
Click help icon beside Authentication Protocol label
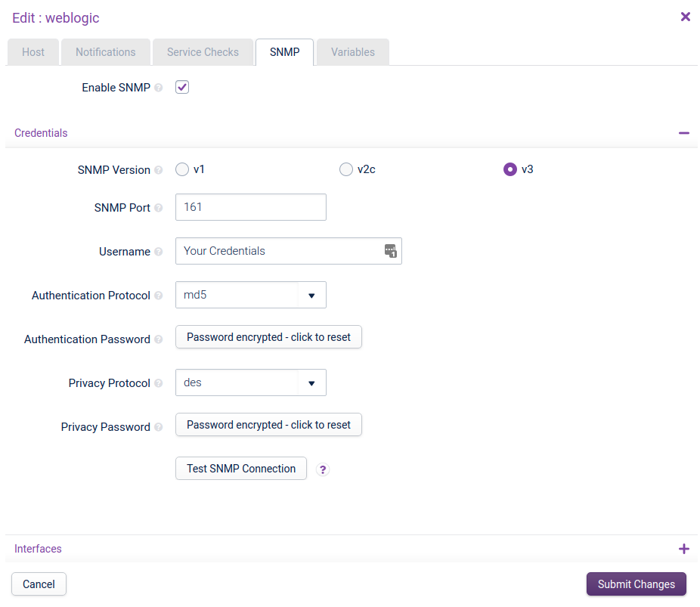pos(159,296)
